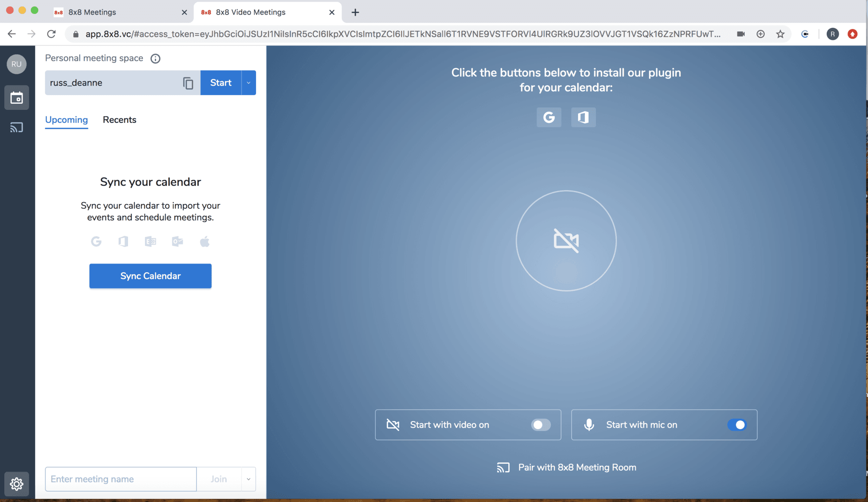Bookmark this page with the star icon
The image size is (868, 502).
coord(780,34)
